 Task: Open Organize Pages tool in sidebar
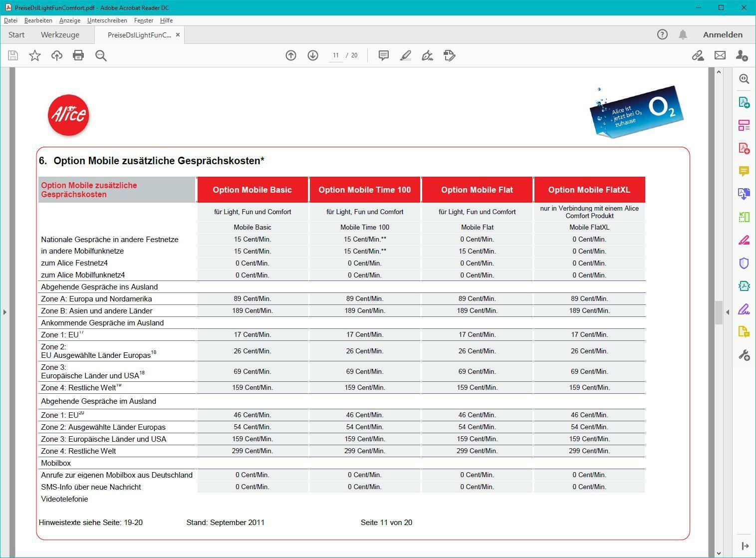coord(744,125)
